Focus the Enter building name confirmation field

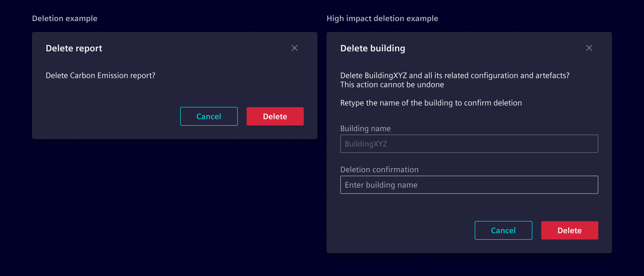469,185
